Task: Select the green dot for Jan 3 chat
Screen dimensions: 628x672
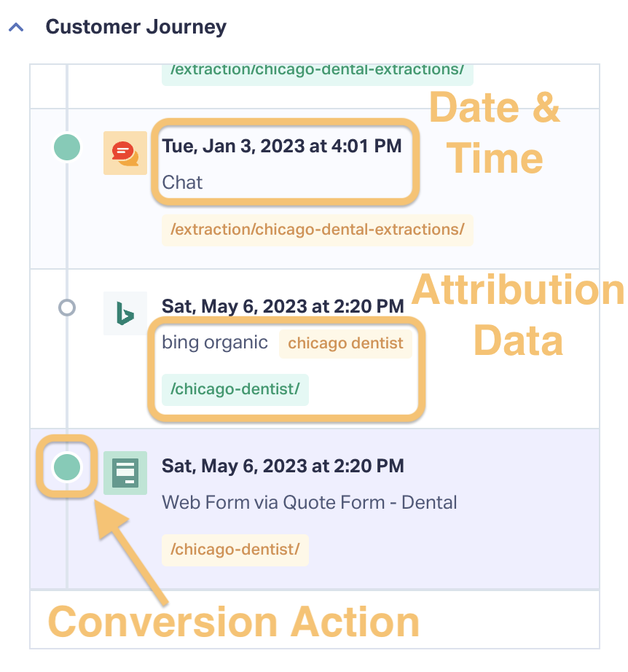Action: (67, 147)
